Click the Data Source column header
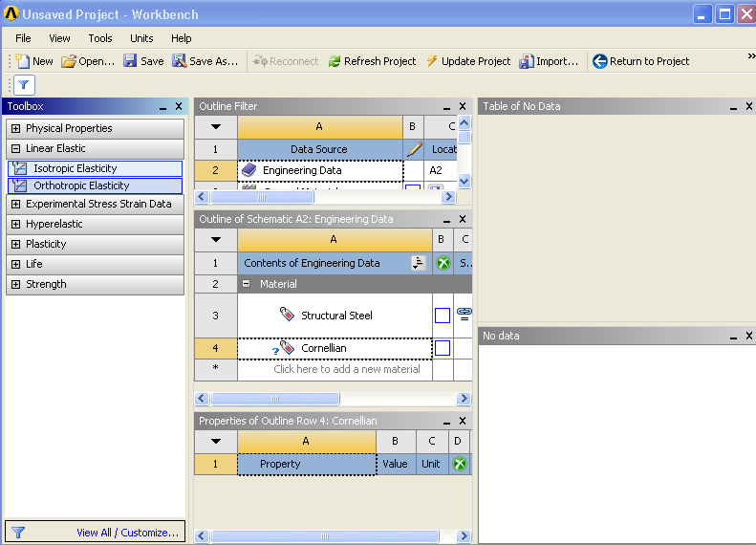Screen dimensions: 756x545 point(318,149)
